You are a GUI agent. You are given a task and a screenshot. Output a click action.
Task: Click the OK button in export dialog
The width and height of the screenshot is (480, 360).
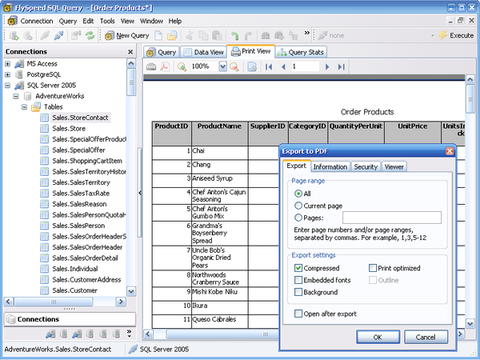tap(378, 337)
